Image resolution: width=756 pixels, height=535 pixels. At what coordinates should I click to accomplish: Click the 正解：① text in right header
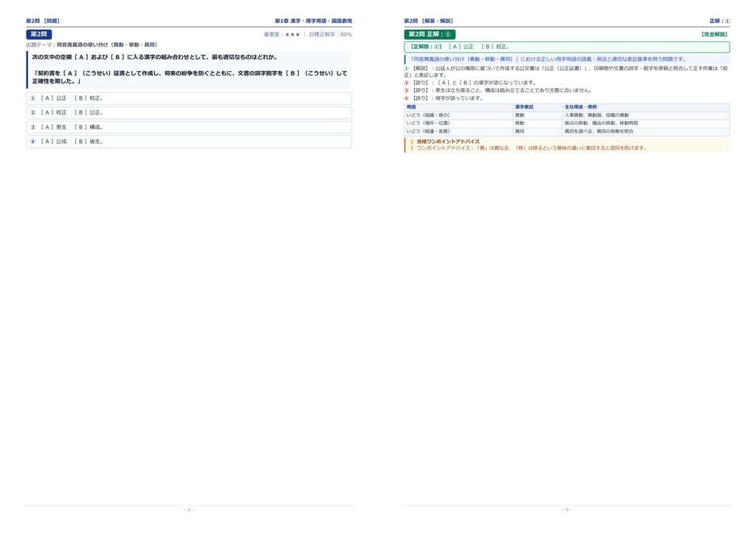pyautogui.click(x=719, y=21)
